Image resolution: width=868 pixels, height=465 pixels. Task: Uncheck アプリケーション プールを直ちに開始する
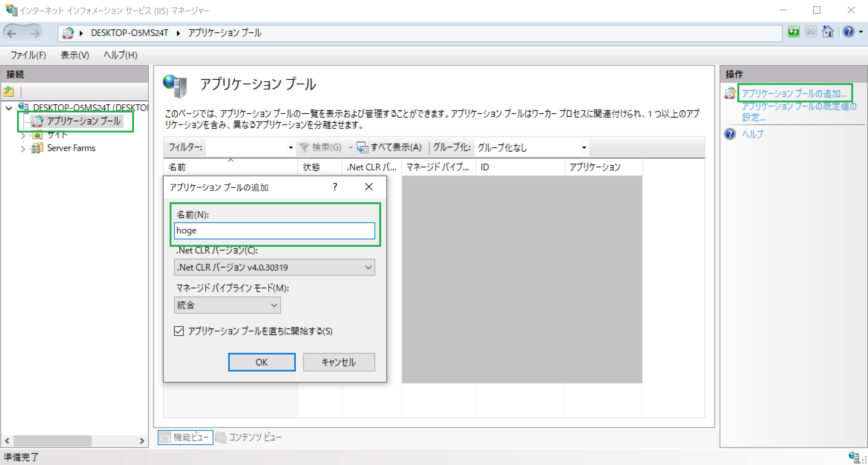coord(180,331)
